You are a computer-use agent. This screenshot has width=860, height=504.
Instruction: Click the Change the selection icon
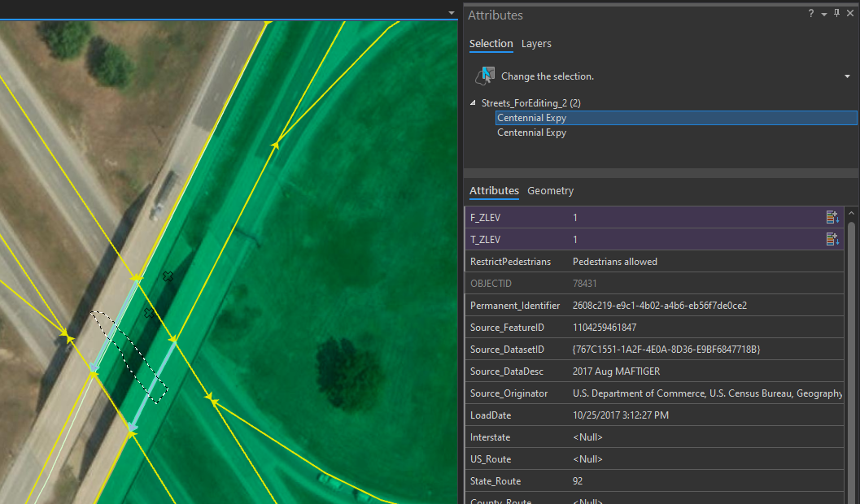[484, 75]
